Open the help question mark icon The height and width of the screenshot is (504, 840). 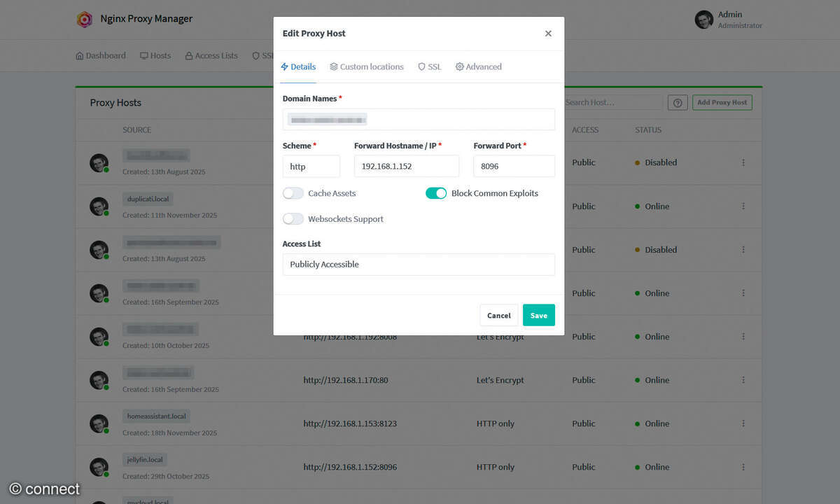677,102
